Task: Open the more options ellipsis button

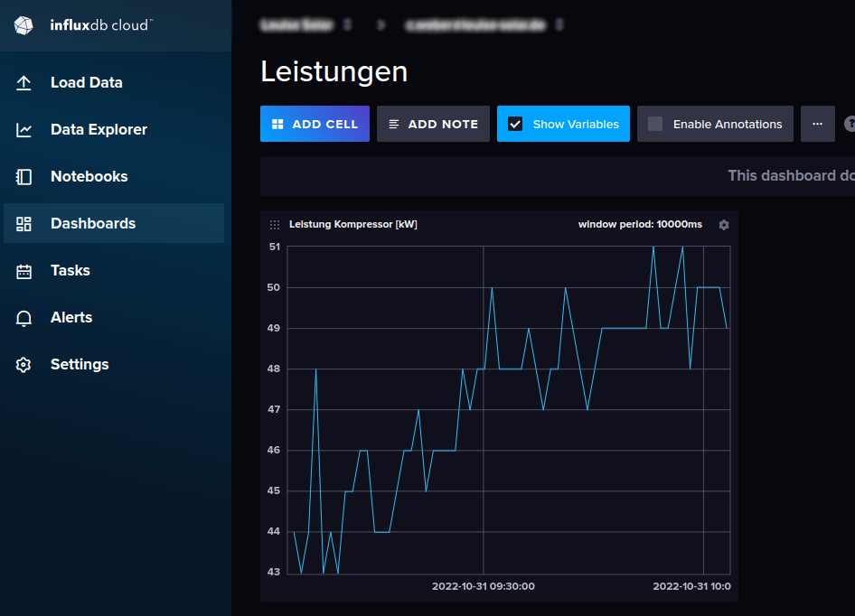Action: click(x=817, y=124)
